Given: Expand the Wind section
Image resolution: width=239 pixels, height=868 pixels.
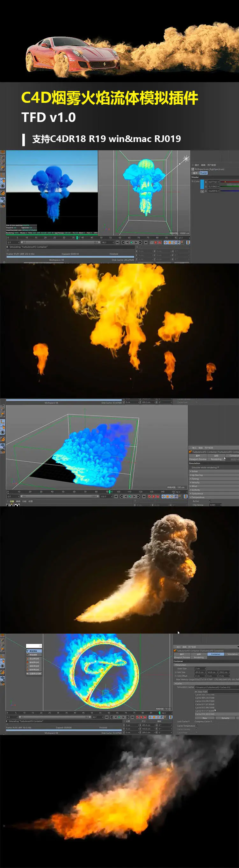Looking at the screenshot, I should (x=214, y=487).
